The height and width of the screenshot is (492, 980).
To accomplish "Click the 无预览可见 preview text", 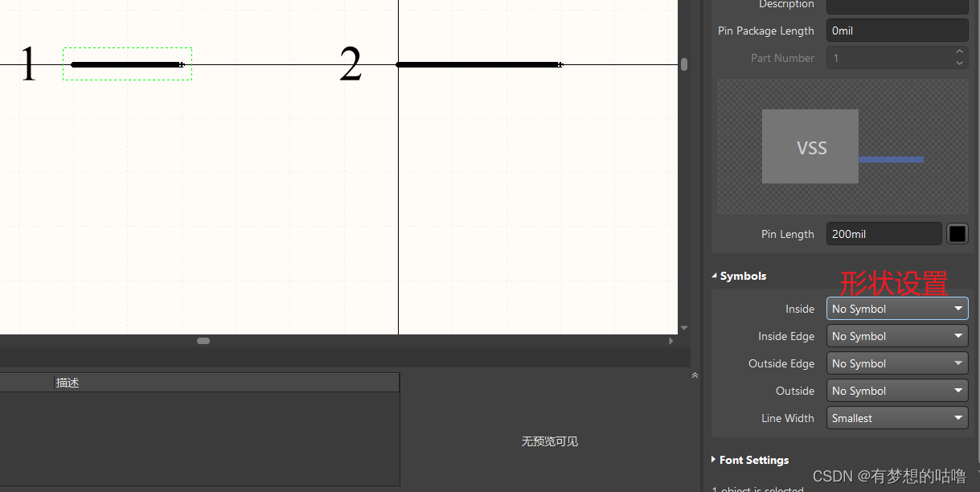I will [550, 441].
